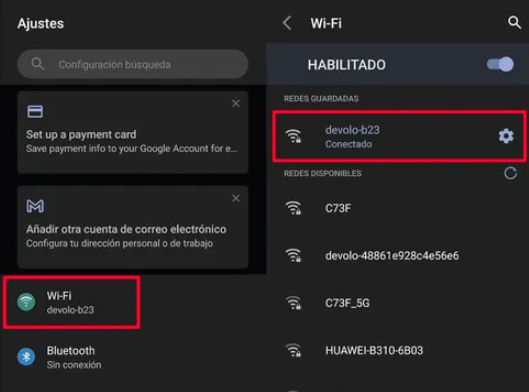Focus the Configuración búsqueda search field
The image size is (529, 392).
[133, 64]
